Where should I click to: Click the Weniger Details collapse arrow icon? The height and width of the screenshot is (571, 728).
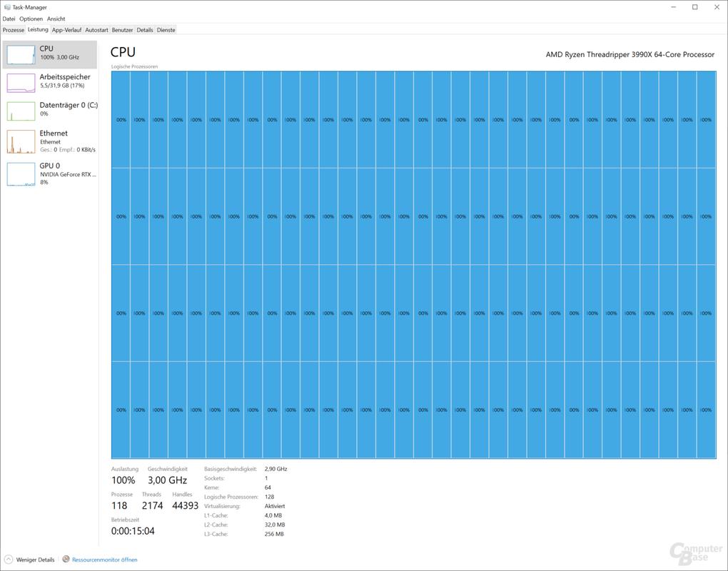click(9, 560)
